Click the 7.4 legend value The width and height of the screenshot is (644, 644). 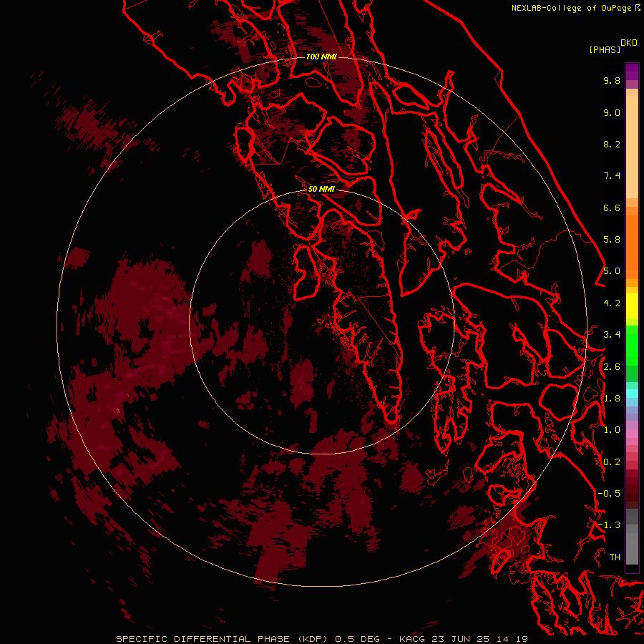click(612, 176)
